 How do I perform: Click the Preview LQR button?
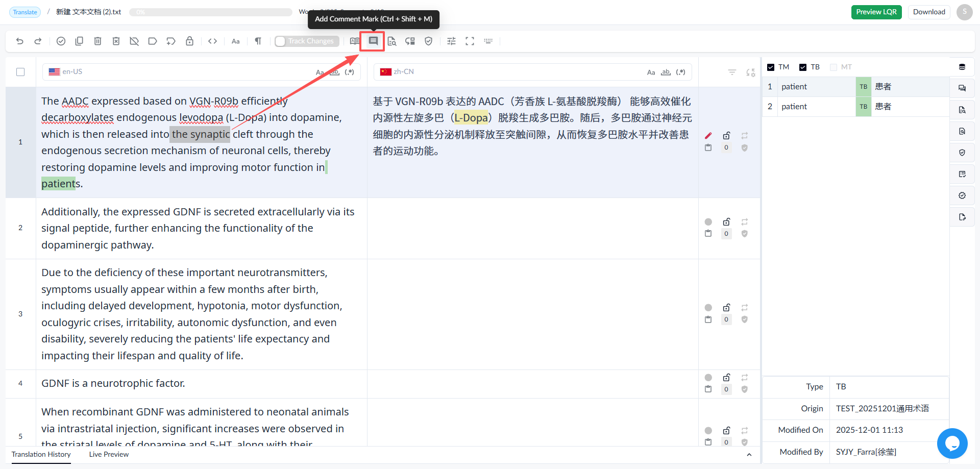pyautogui.click(x=876, y=12)
